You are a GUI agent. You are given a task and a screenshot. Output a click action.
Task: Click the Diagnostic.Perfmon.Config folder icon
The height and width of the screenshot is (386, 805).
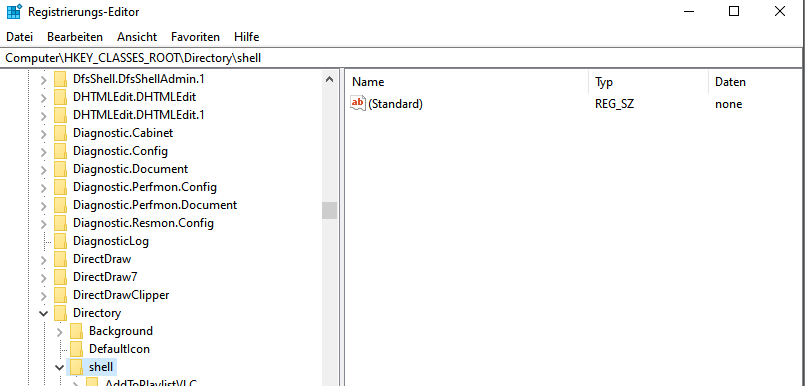(x=61, y=187)
